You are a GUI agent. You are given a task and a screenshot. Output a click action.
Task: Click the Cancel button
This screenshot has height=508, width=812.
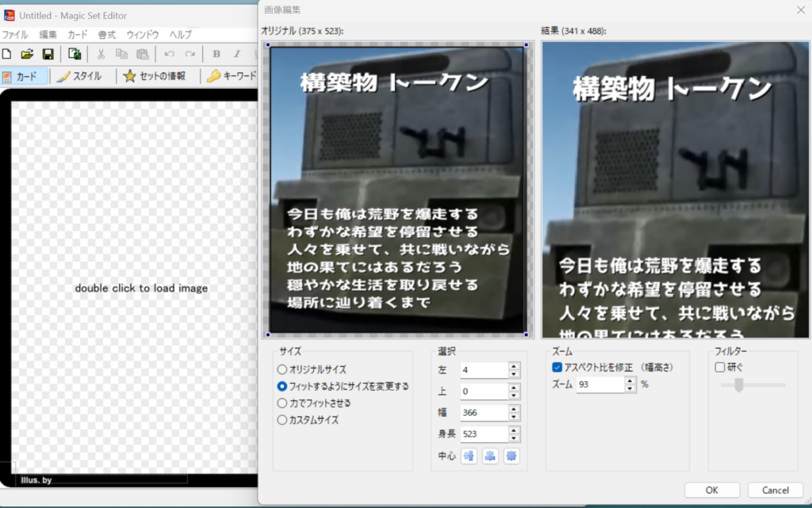(x=775, y=490)
